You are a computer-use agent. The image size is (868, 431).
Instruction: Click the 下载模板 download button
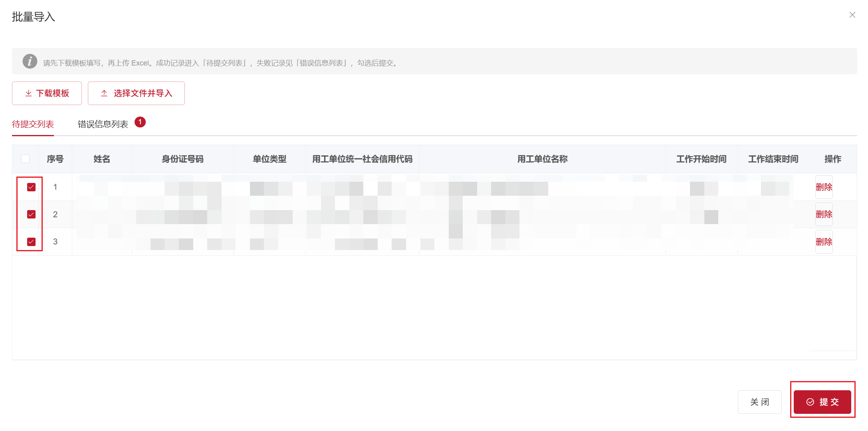[x=47, y=93]
